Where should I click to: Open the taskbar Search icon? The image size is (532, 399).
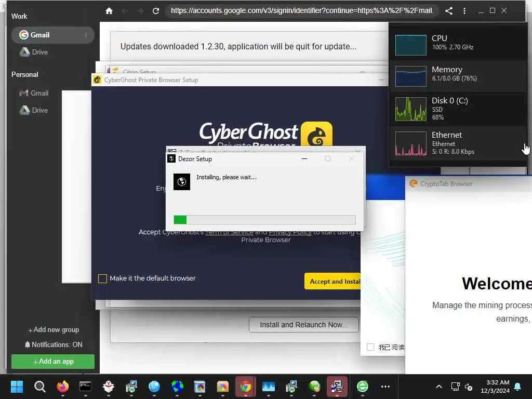39,387
